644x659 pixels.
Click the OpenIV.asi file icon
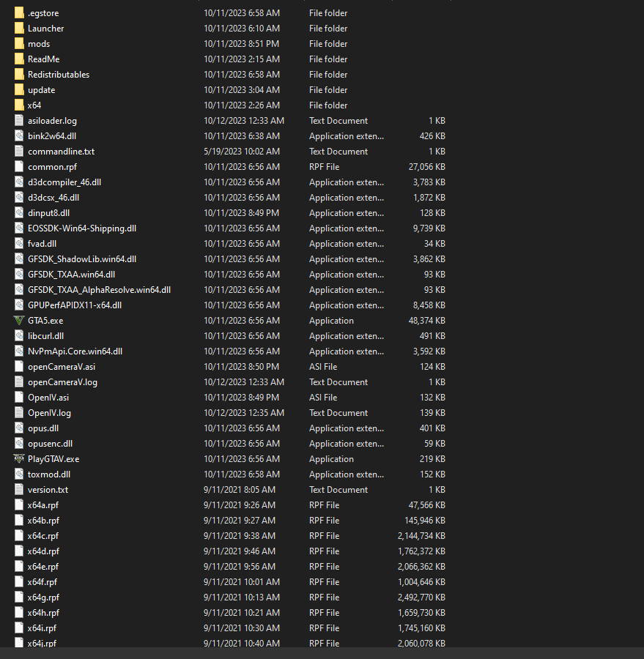click(x=19, y=398)
